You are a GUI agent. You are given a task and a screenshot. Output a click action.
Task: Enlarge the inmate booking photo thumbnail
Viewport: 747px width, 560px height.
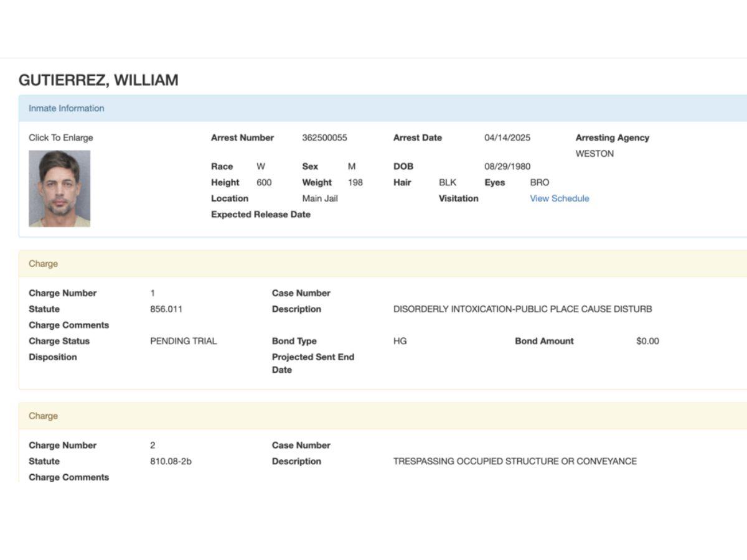[x=59, y=189]
